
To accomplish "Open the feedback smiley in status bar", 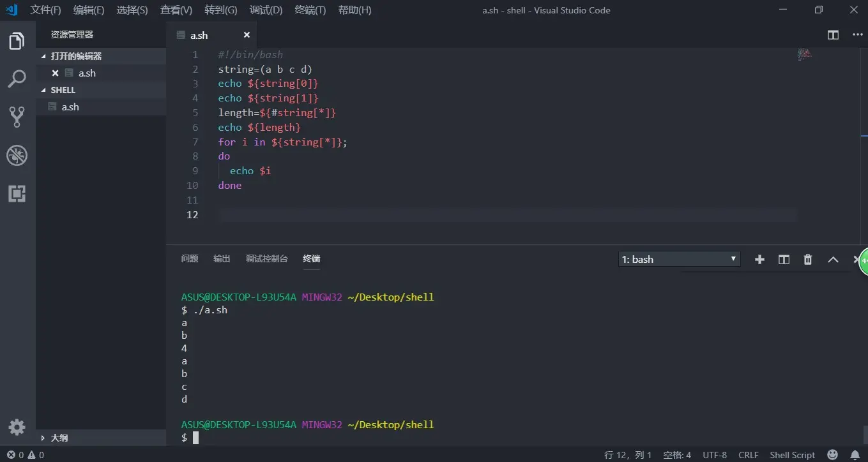I will click(832, 455).
